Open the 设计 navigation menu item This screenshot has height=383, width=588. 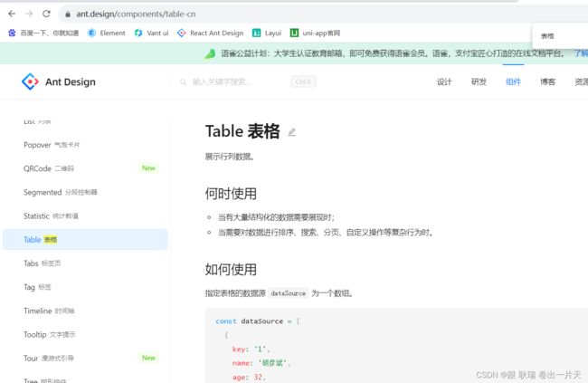coord(444,81)
